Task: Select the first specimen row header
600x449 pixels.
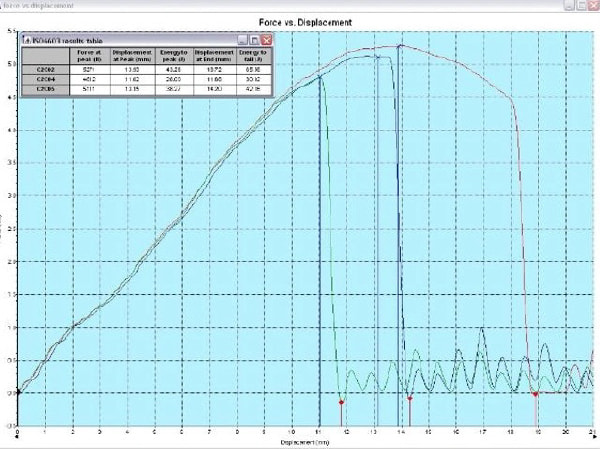Action: click(45, 71)
